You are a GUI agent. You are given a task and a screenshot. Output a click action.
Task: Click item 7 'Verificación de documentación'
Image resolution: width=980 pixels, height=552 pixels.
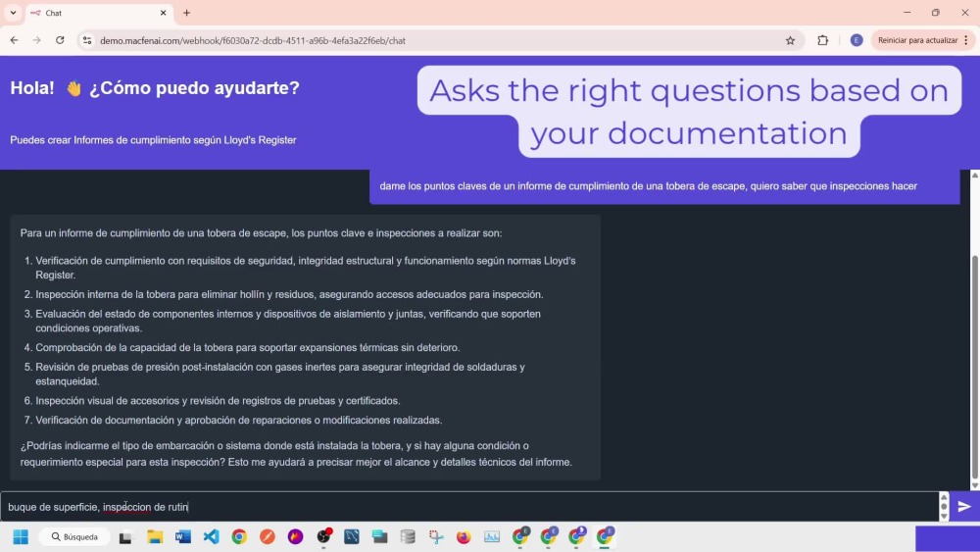(239, 420)
